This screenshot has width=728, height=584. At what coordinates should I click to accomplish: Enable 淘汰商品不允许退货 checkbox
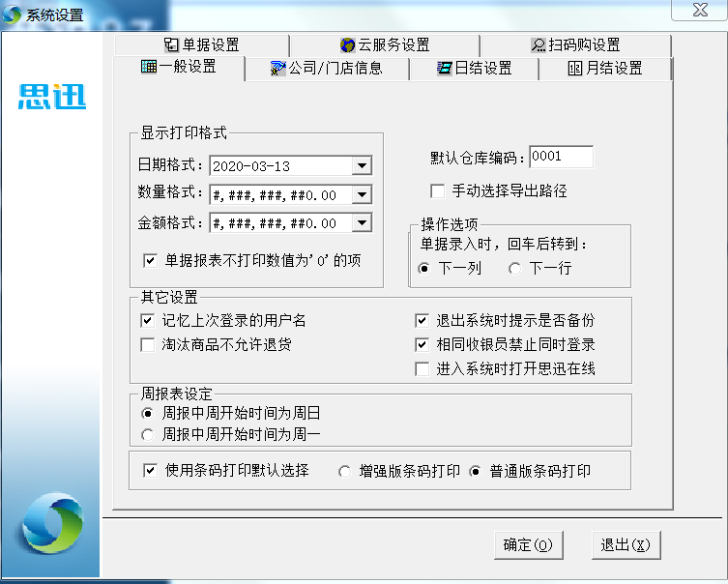(148, 345)
